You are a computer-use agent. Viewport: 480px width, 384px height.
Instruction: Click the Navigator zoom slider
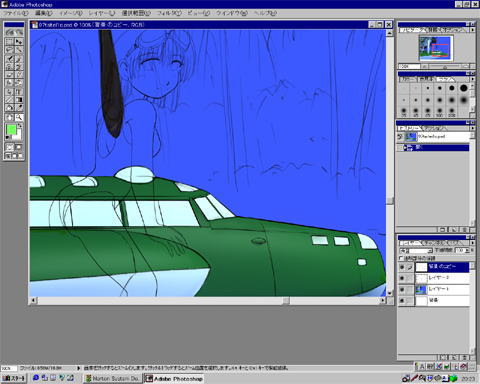coord(445,67)
